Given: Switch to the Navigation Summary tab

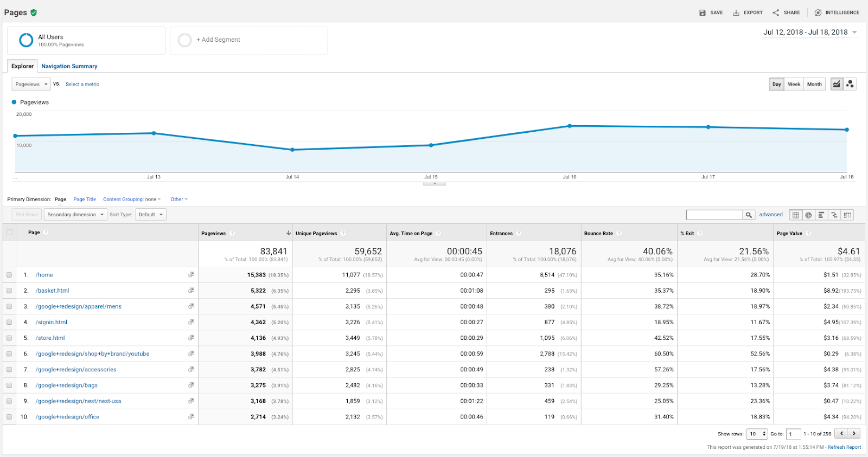Looking at the screenshot, I should coord(69,66).
